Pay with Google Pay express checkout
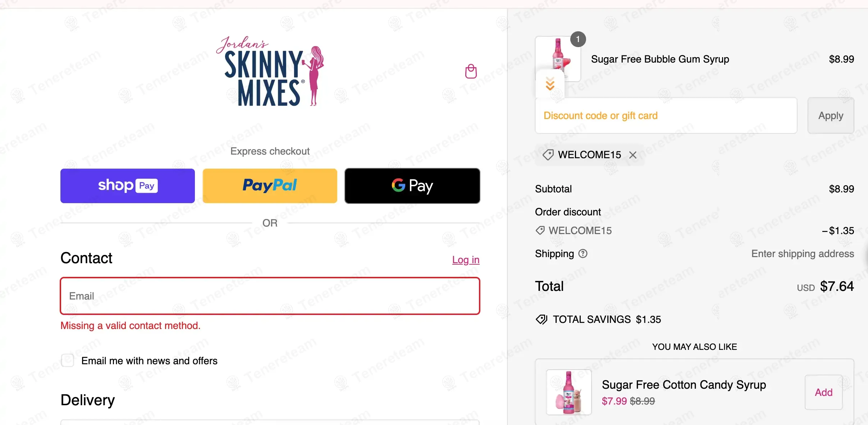The image size is (868, 425). click(412, 186)
